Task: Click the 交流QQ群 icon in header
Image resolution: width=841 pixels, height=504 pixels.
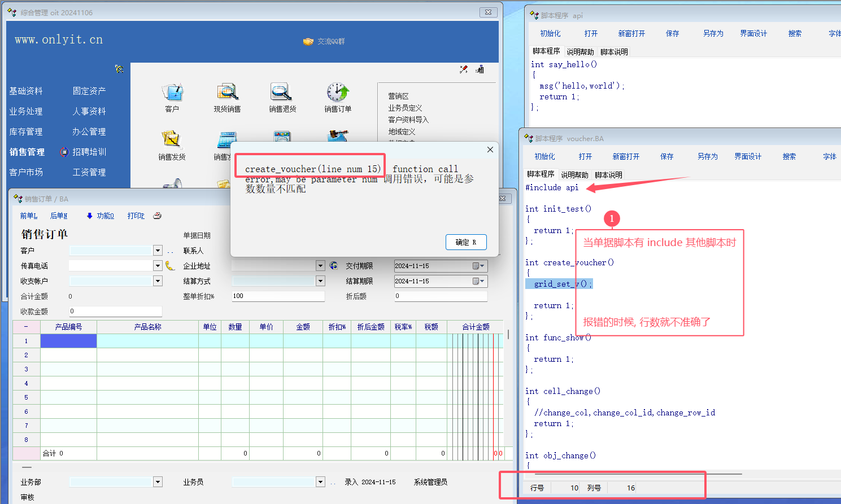Action: 308,42
